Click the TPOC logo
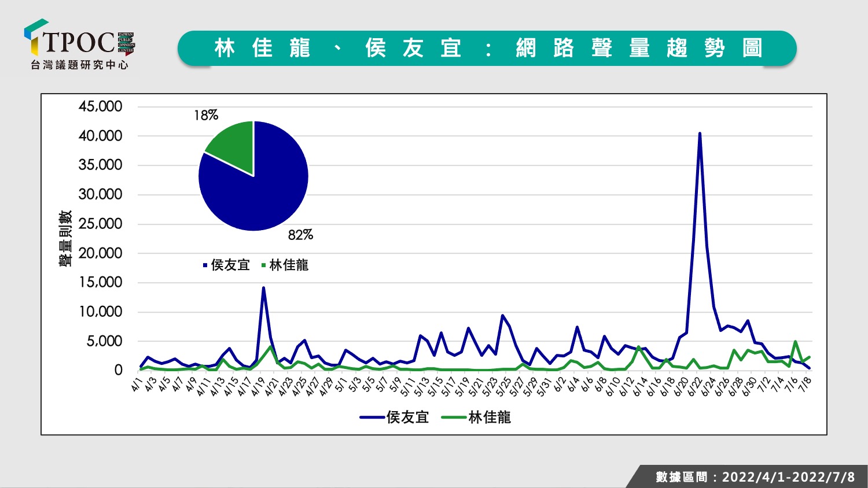 [79, 38]
